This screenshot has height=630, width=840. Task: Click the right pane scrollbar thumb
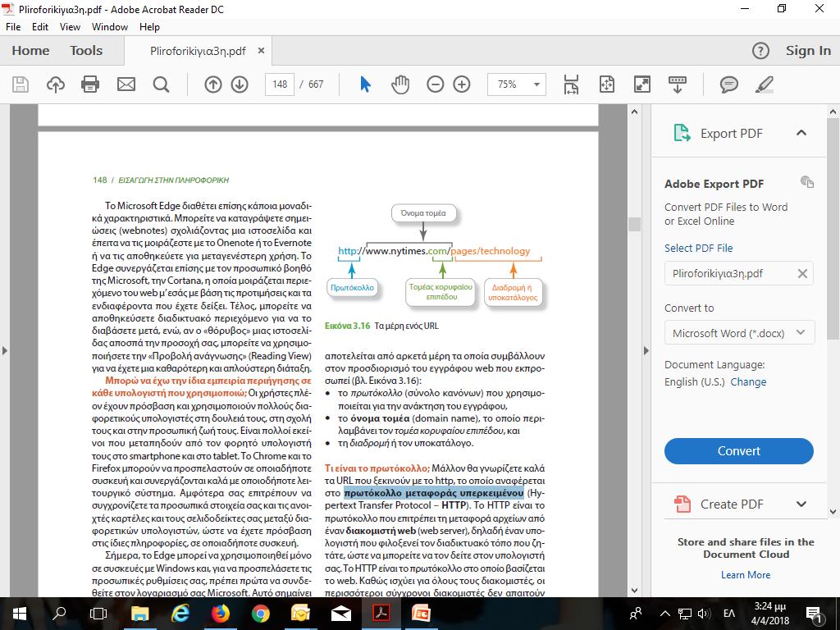coord(833,230)
